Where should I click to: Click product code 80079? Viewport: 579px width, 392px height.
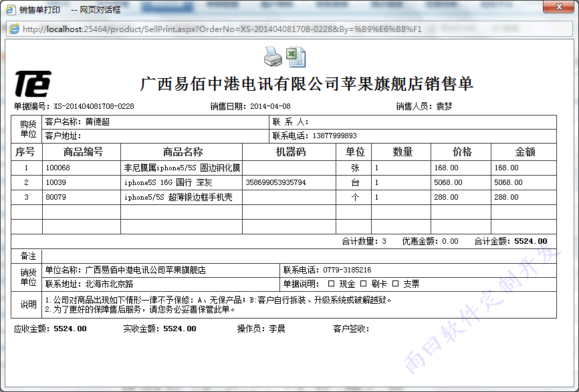point(55,197)
